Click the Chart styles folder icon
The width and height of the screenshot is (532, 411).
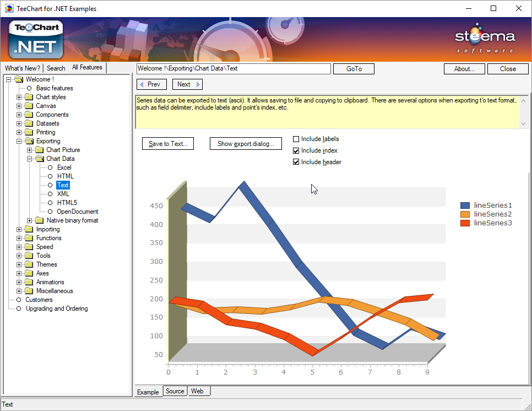(29, 97)
